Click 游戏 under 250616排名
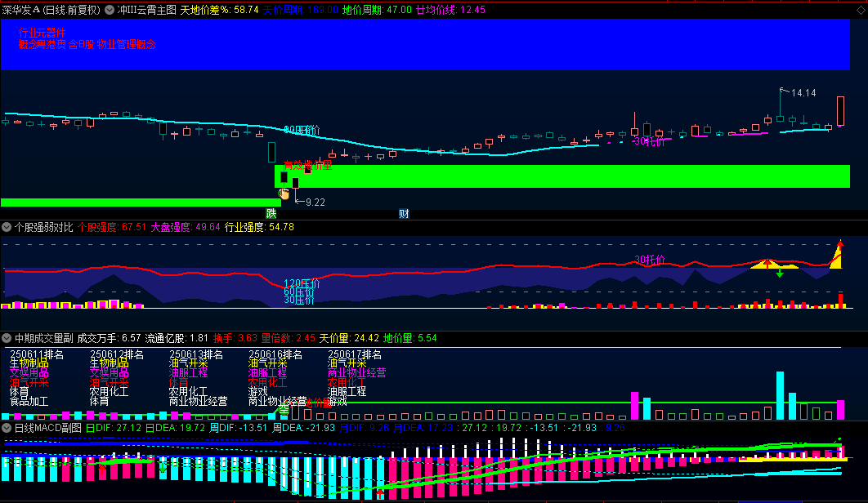Screen dimensions: 868x503 [x=258, y=392]
